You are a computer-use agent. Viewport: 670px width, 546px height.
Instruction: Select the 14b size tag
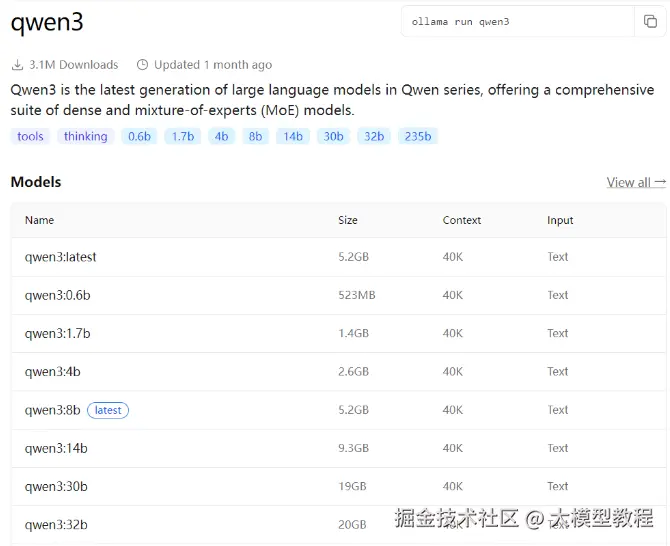pyautogui.click(x=293, y=136)
